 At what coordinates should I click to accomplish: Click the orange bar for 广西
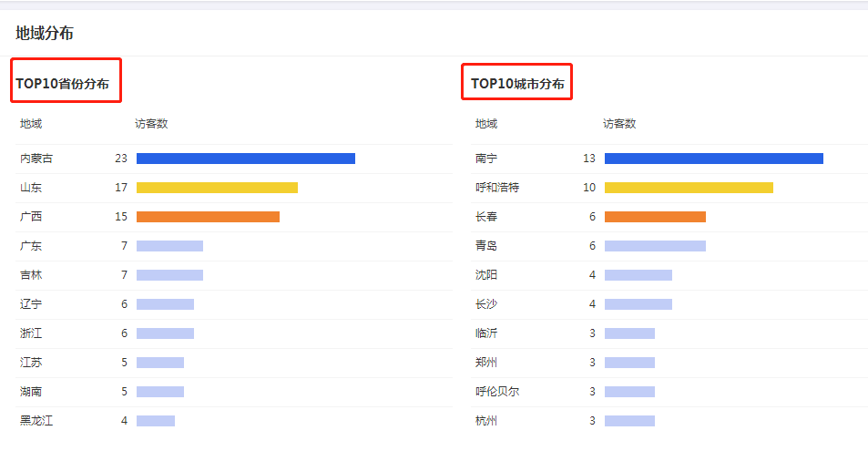pos(208,217)
